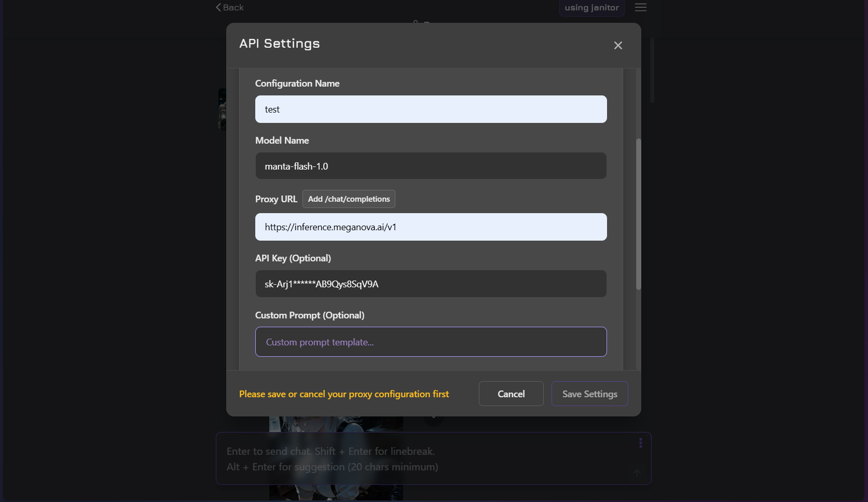Screen dimensions: 868x502
Task: Click the scroll-down chevron below the dialog
Action: 433,419
